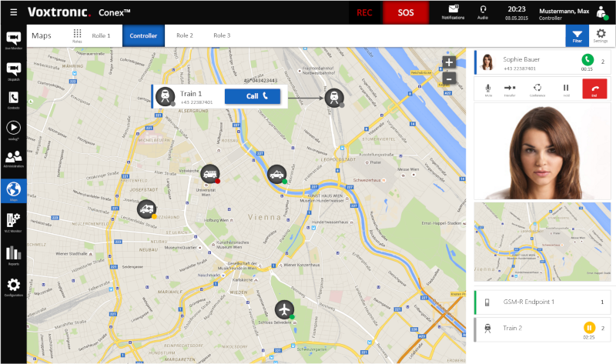Open Reports in the sidebar

click(13, 255)
